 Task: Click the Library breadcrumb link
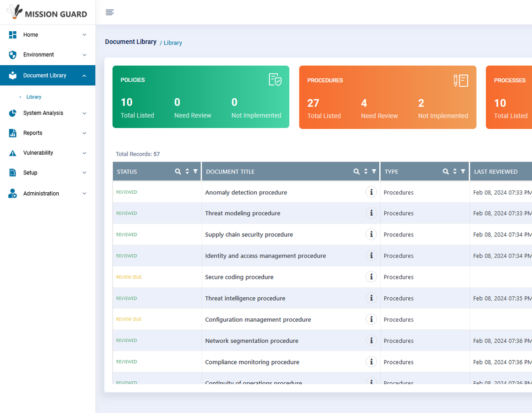coord(173,43)
